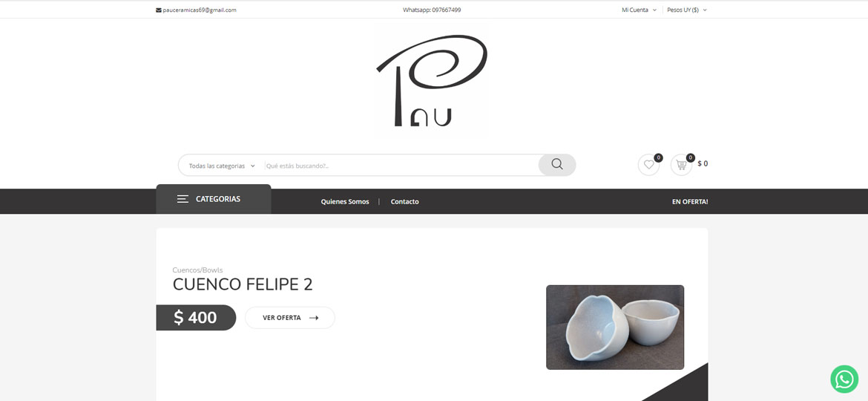The height and width of the screenshot is (401, 868).
Task: Open the wishlist heart icon
Action: [x=649, y=165]
